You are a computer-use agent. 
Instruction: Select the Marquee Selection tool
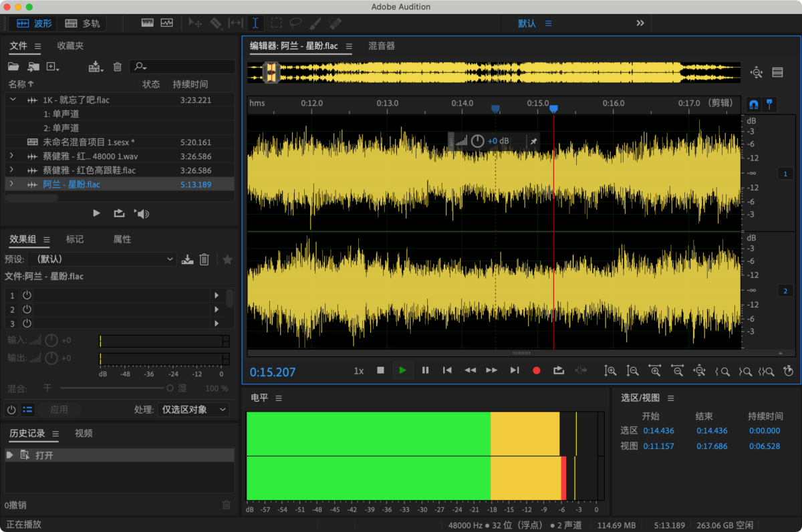click(276, 23)
